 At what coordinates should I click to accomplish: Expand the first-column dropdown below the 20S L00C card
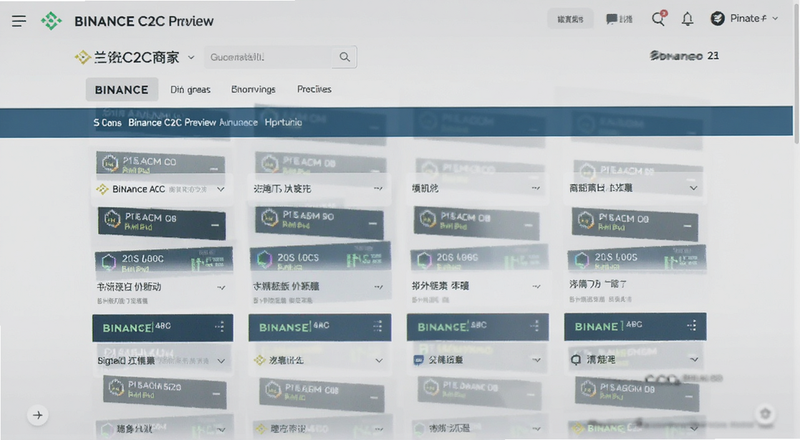pos(221,287)
